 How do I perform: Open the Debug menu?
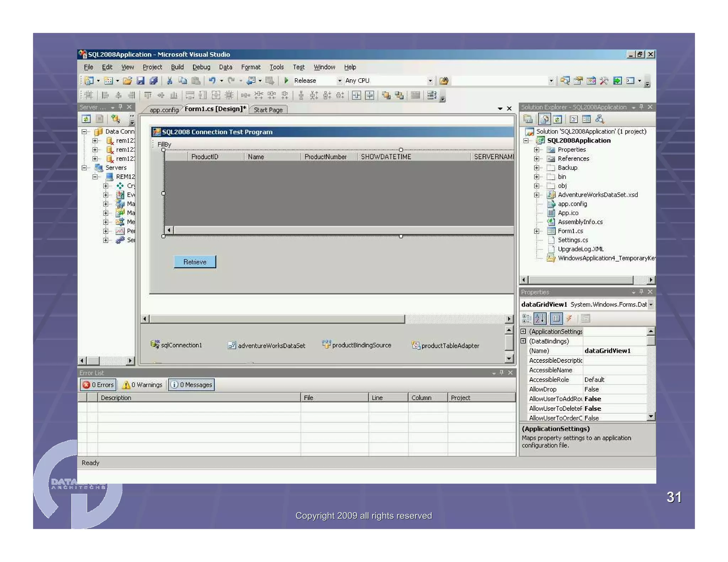click(x=201, y=67)
